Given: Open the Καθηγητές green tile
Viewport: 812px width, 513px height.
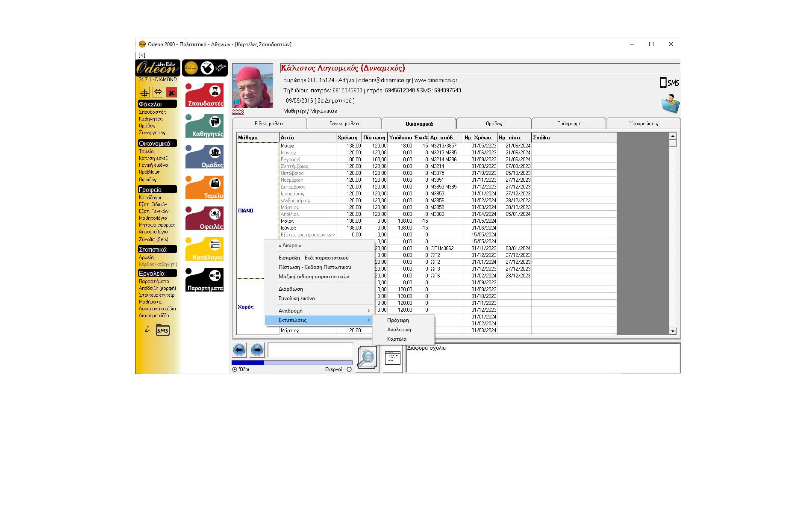Looking at the screenshot, I should click(204, 126).
